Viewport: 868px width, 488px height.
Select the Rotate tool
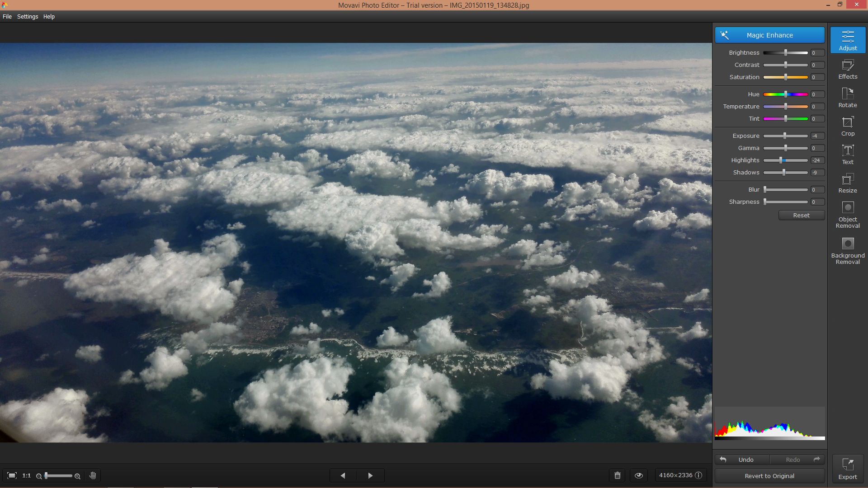[x=848, y=98]
